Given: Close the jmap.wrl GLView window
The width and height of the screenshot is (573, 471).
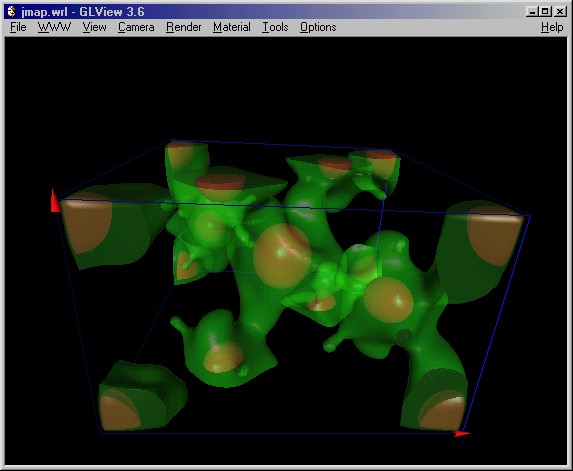Looking at the screenshot, I should point(559,12).
